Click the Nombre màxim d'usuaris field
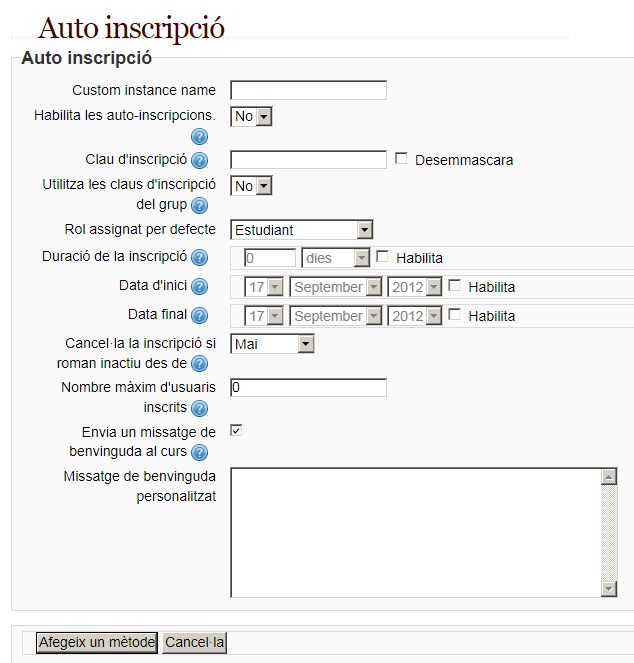 [x=308, y=387]
